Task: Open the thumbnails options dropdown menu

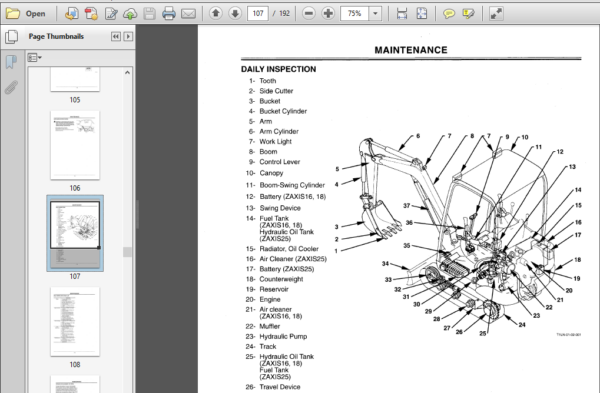Action: click(34, 58)
